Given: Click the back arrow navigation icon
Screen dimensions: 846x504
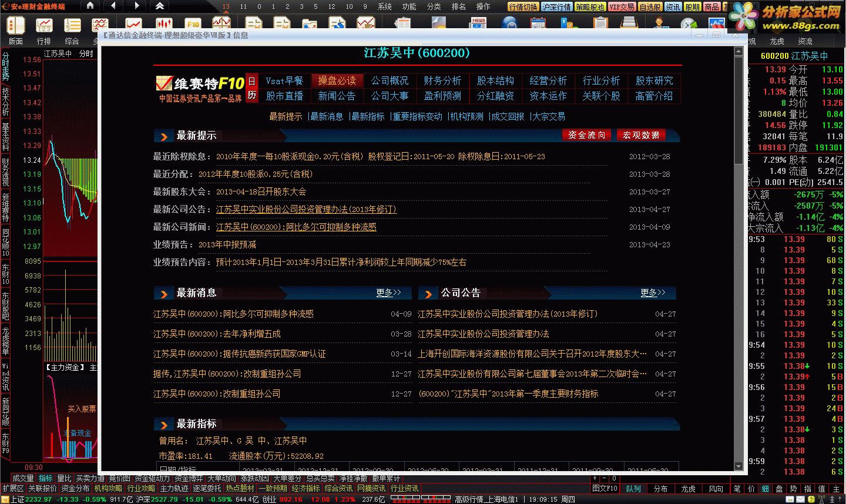Looking at the screenshot, I should [113, 6].
